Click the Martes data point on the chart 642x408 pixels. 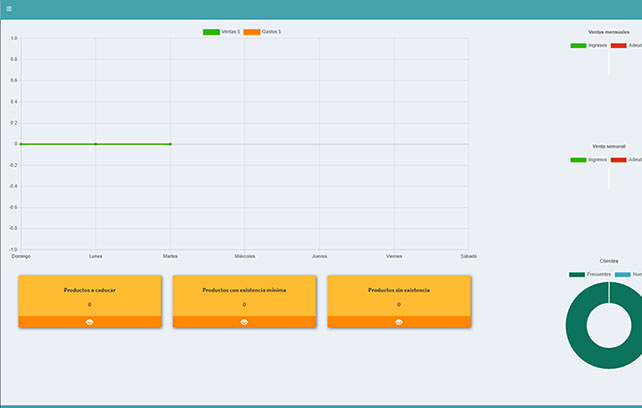coord(170,144)
